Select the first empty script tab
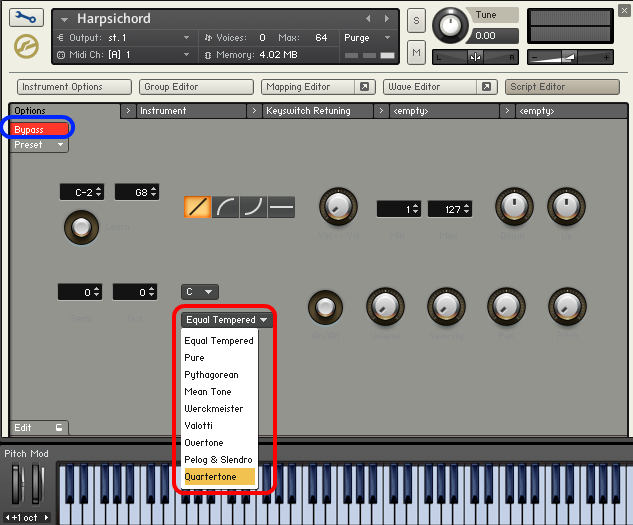The image size is (633, 525). 444,111
